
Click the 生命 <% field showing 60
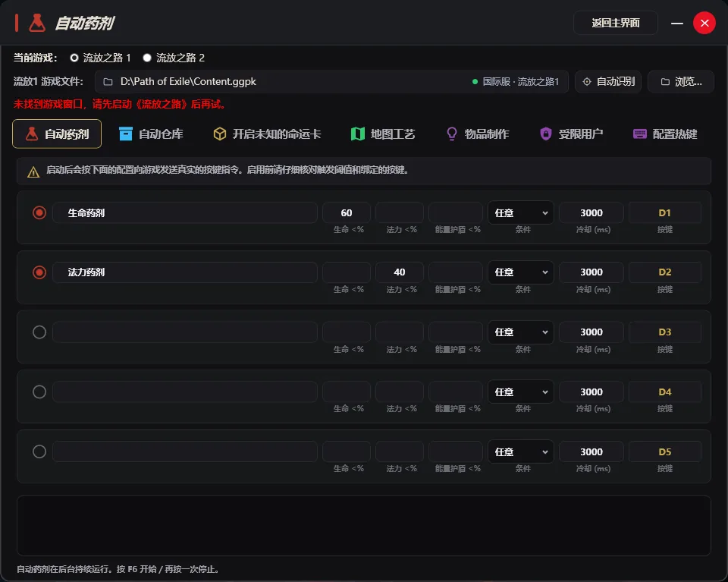[347, 212]
